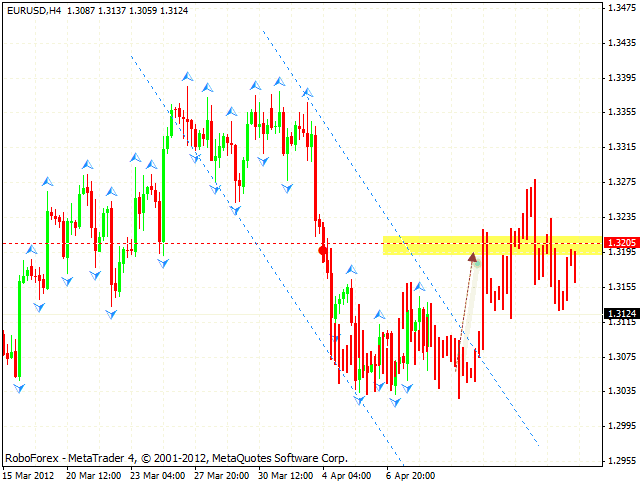Image resolution: width=640 pixels, height=483 pixels.
Task: Click the low price value 1.3059
Action: (x=143, y=11)
